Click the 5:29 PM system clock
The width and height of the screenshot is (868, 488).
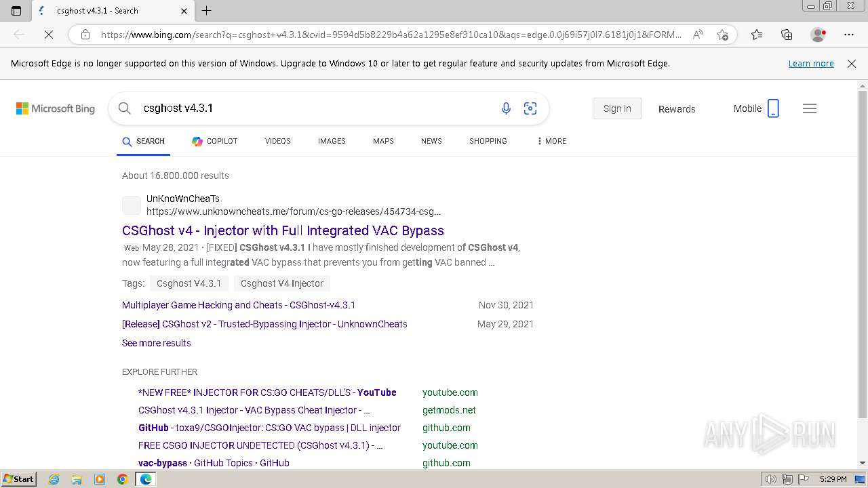coord(833,479)
